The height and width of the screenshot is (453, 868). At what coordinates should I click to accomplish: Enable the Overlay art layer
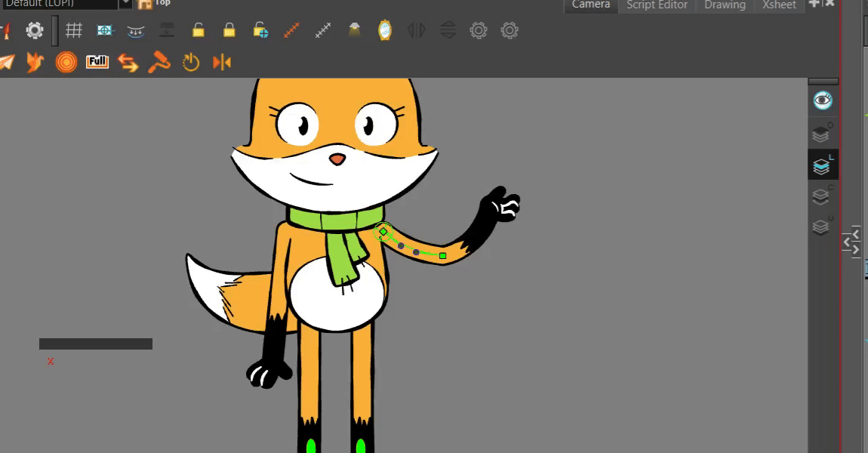pyautogui.click(x=821, y=134)
